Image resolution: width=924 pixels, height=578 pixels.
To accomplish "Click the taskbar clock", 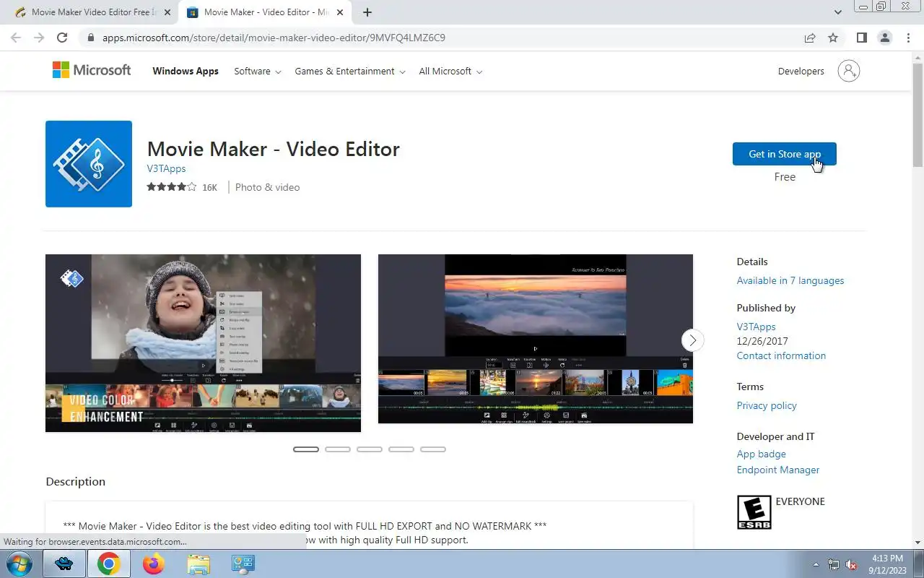I will [x=887, y=564].
